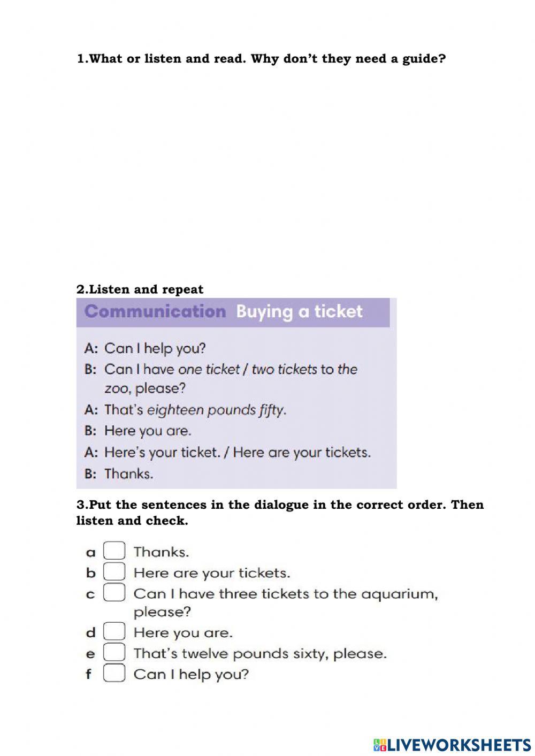Click the line "Here's your ticket. / Here are your tickets."
The image size is (535, 756).
point(237,452)
